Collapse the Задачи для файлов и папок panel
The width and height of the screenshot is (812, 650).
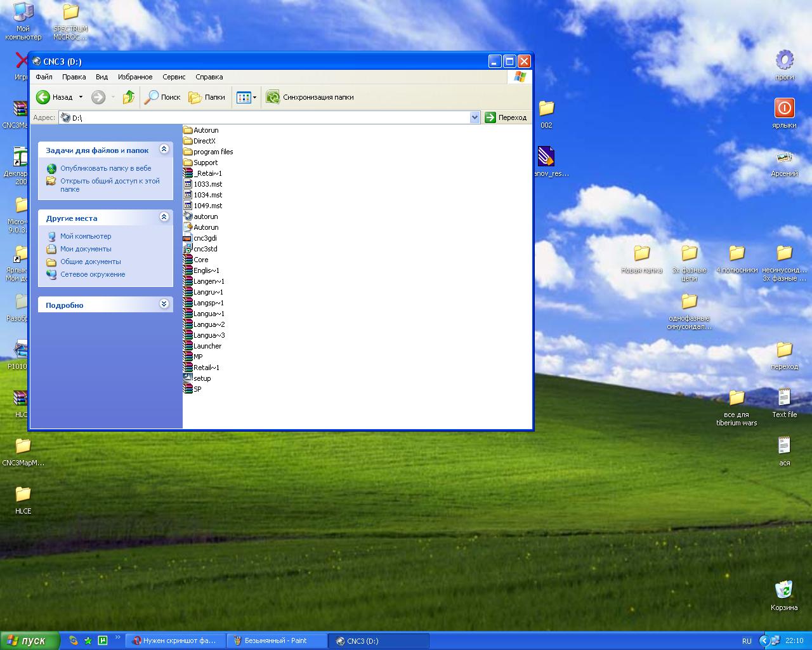pos(164,149)
